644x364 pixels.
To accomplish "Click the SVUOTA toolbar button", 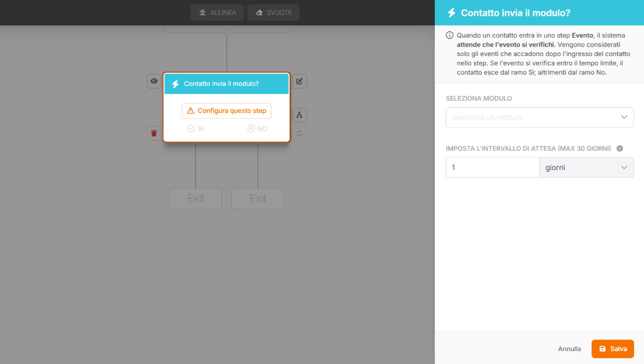I will (x=273, y=12).
